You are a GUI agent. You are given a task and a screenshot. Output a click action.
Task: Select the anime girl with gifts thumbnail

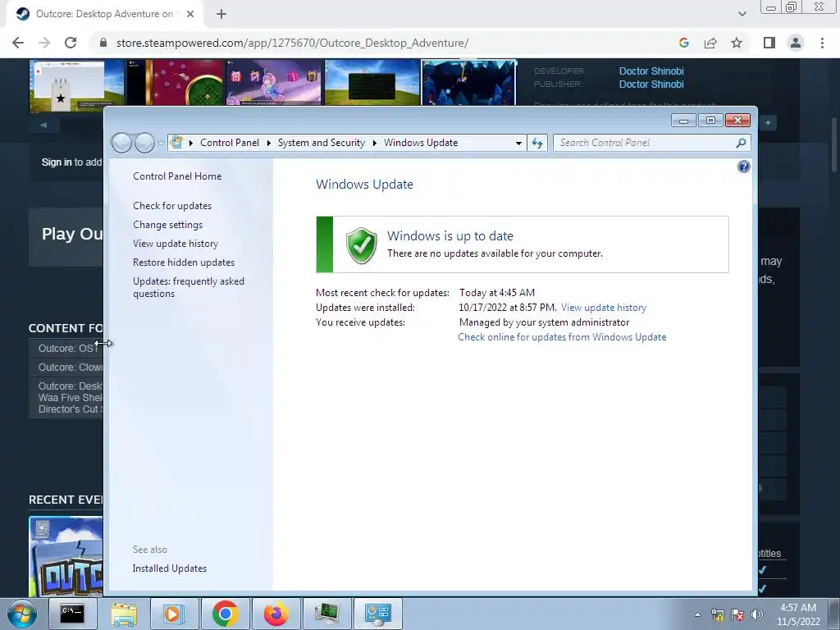click(274, 83)
